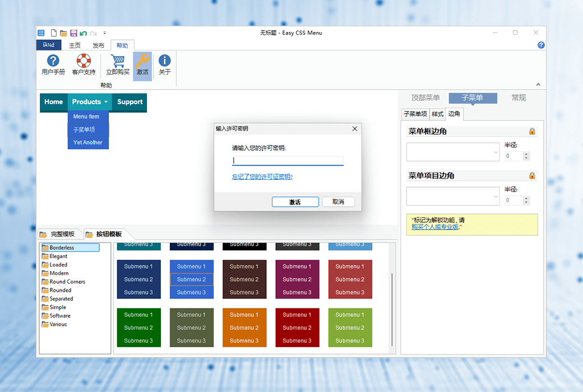Viewport: 583px width, 392px height.
Task: Expand the quick access toolbar customize arrow
Action: pos(104,33)
